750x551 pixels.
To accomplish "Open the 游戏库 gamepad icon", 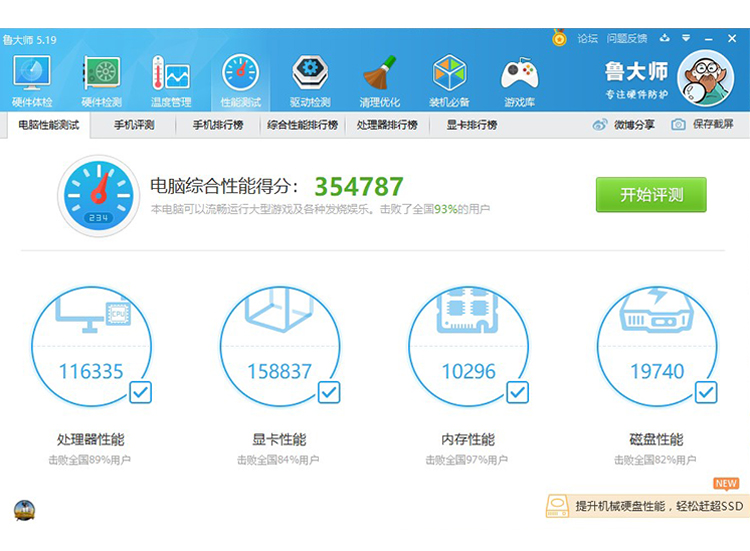I will tap(519, 81).
